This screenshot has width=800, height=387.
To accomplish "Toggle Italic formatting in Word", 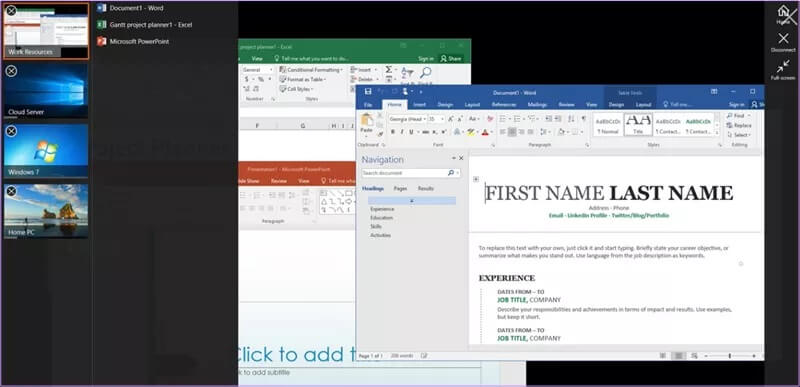I will pyautogui.click(x=402, y=132).
